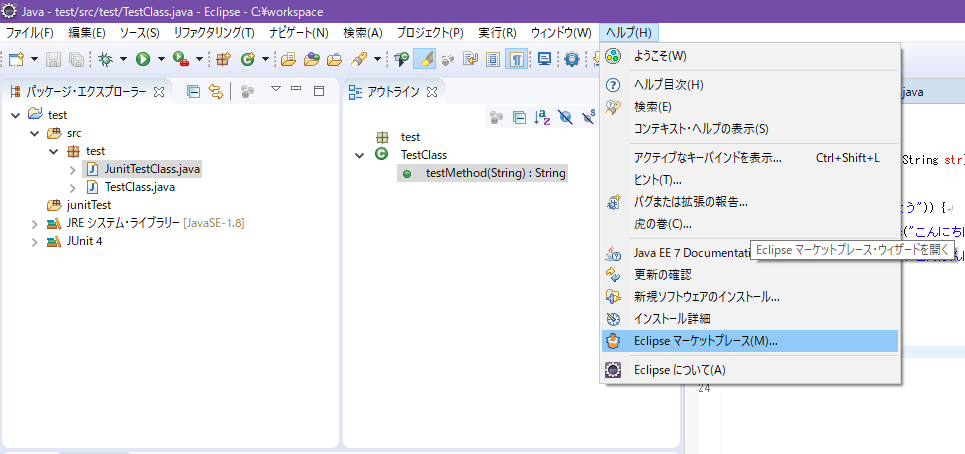Viewport: 965px width, 454px height.
Task: Open the Search dropdown arrow
Action: coord(377,59)
